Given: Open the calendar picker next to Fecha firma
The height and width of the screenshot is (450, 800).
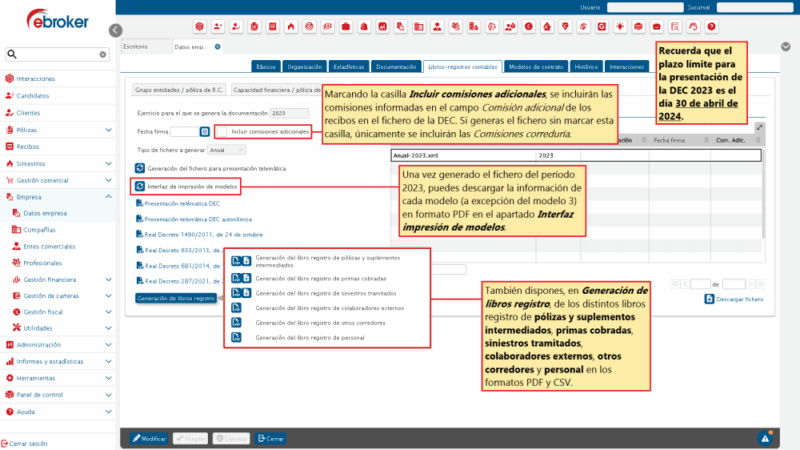Looking at the screenshot, I should coord(205,132).
